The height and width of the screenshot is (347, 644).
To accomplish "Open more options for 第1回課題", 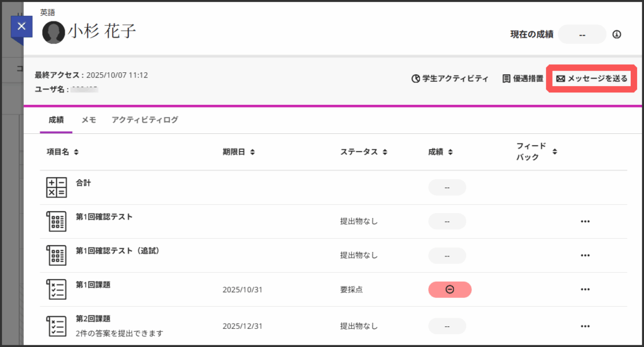I will click(x=585, y=289).
